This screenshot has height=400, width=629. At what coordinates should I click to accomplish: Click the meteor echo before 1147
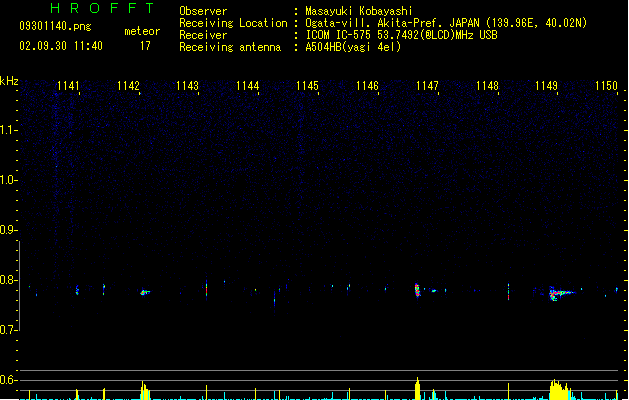click(x=417, y=290)
